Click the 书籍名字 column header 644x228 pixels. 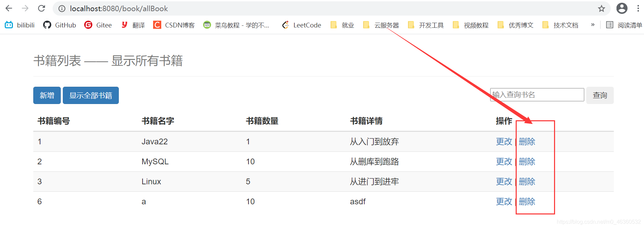pyautogui.click(x=158, y=121)
